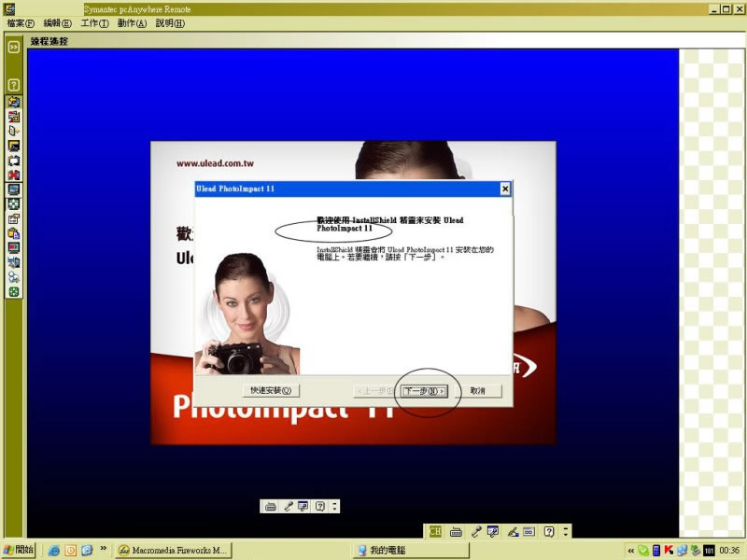Click the www.ulead.com.tw text on splash
The height and width of the screenshot is (560, 747).
tap(215, 163)
